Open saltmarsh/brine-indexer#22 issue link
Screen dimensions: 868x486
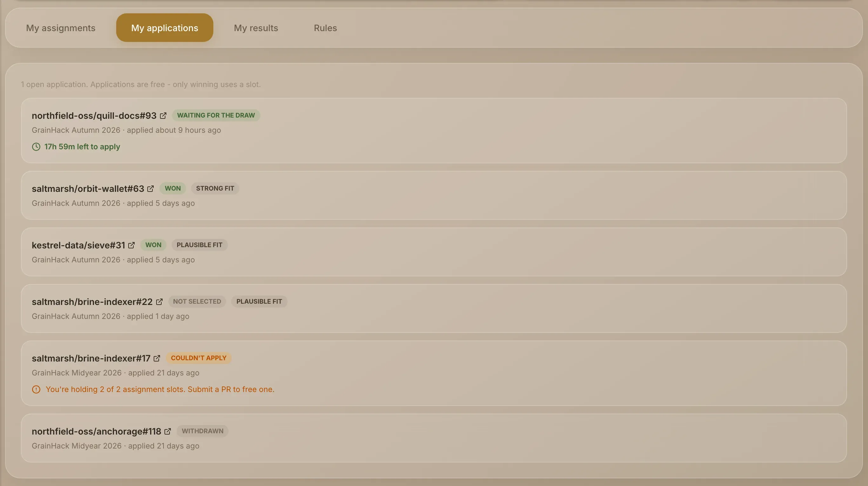[92, 302]
